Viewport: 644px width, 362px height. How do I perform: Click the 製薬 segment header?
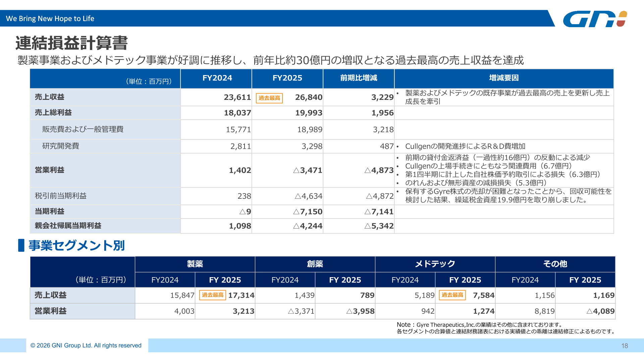click(195, 264)
